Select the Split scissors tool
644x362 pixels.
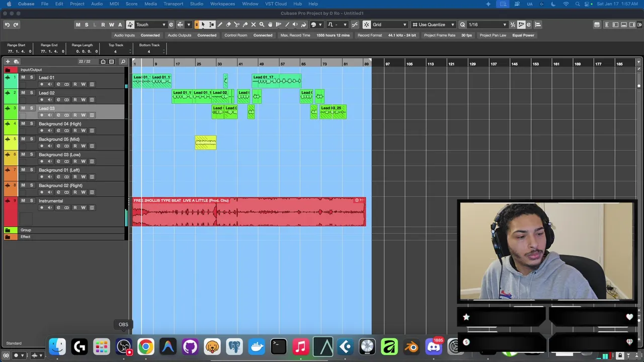click(x=236, y=25)
